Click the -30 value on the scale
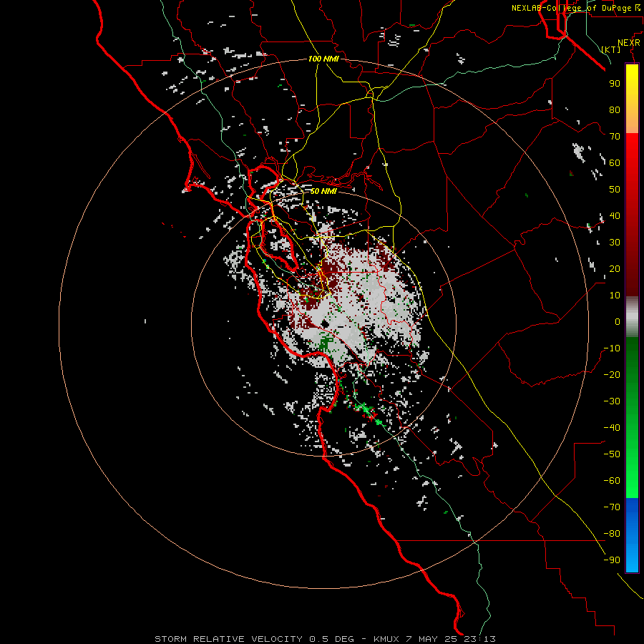 click(x=612, y=401)
